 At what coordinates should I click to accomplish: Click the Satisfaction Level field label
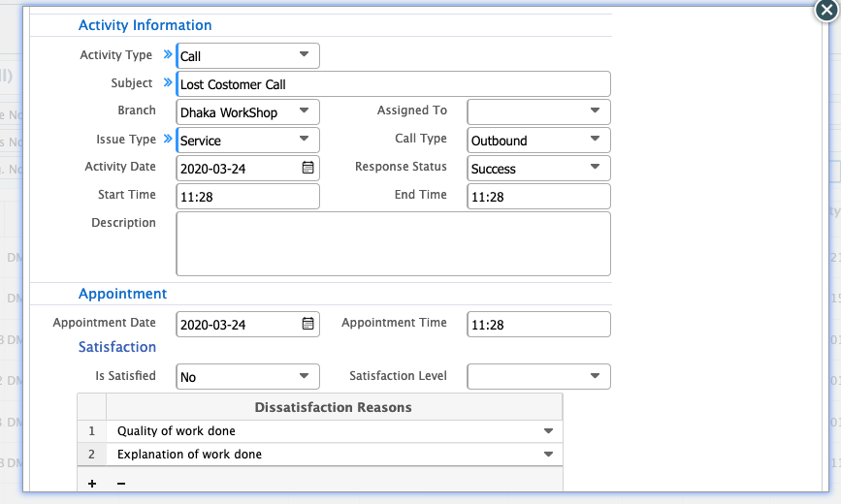398,376
